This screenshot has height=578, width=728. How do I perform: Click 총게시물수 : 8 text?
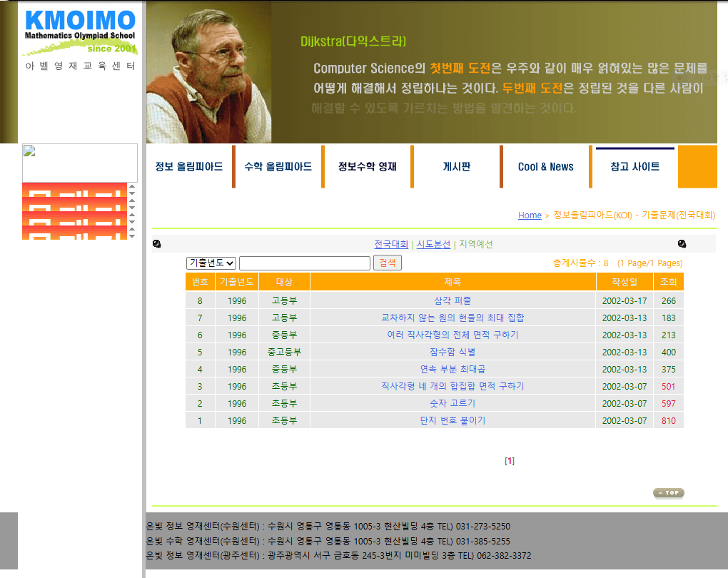click(580, 263)
